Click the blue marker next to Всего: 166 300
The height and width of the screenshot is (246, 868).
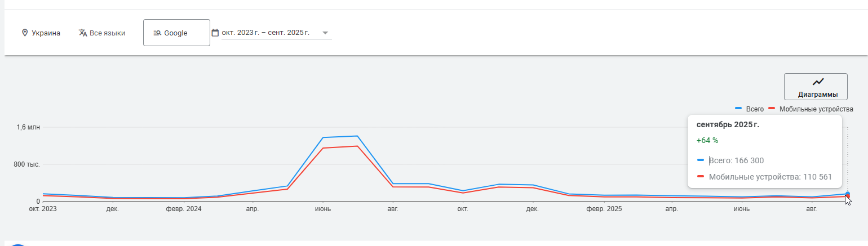(700, 160)
